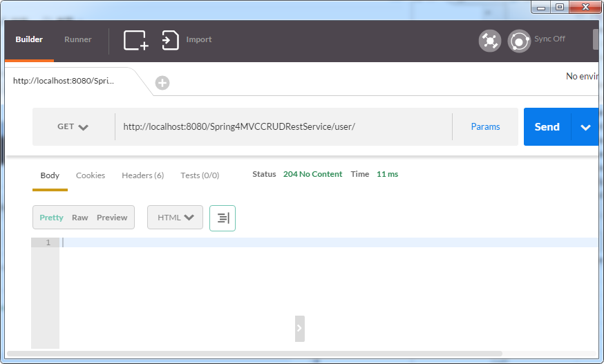Add a new request tab
Viewport: 604px width, 364px height.
(162, 82)
